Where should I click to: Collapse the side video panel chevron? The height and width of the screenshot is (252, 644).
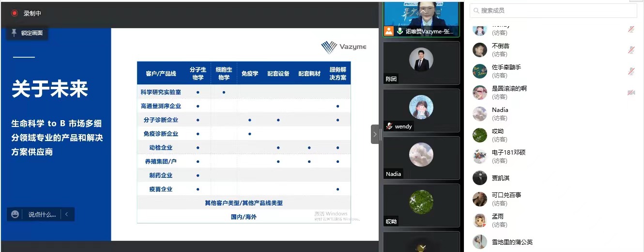click(x=375, y=134)
